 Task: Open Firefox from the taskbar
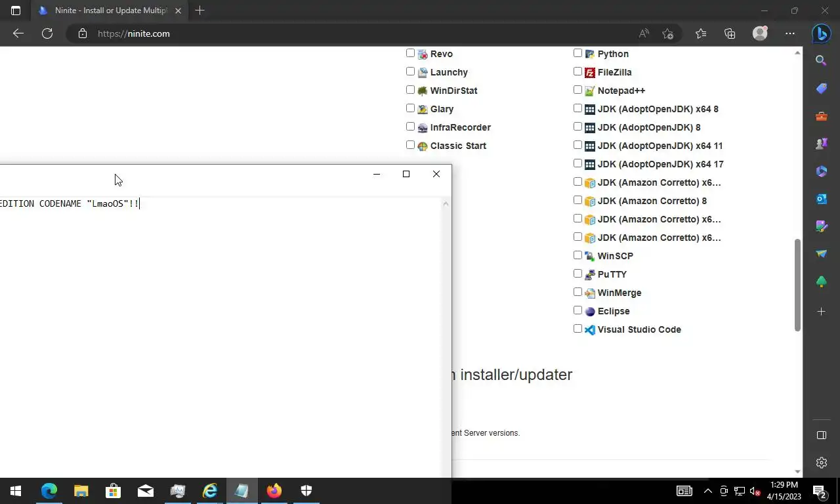(x=274, y=491)
